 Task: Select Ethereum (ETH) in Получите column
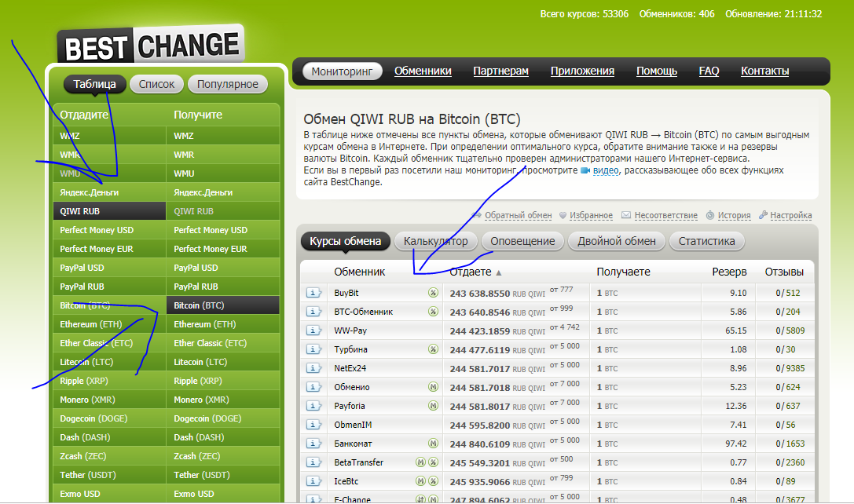[x=223, y=324]
